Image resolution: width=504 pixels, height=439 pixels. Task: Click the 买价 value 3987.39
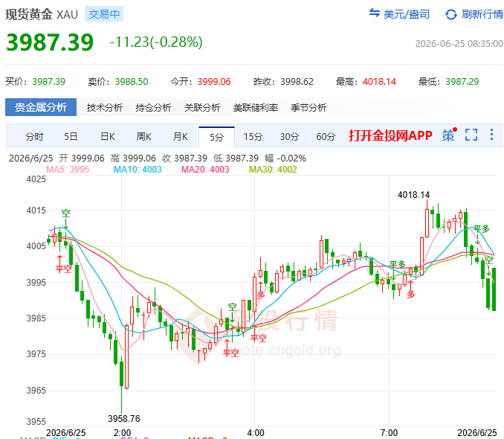pos(48,82)
